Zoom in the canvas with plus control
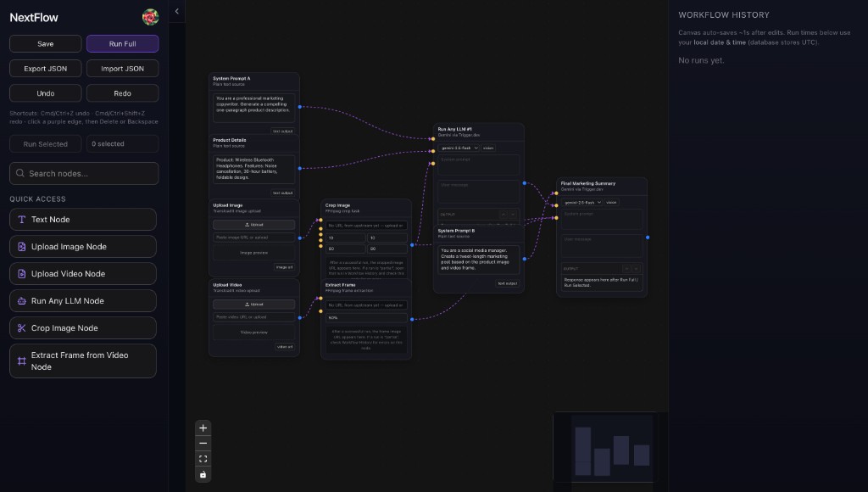The image size is (868, 492). point(203,428)
